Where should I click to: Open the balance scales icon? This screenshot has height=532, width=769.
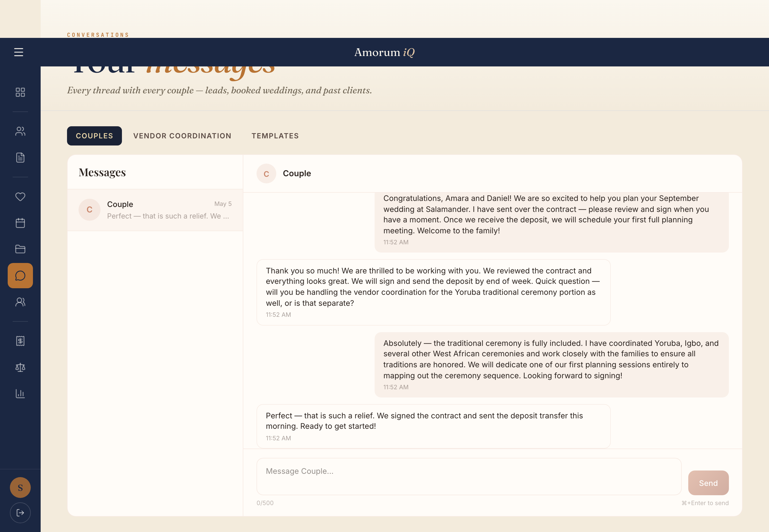(20, 367)
